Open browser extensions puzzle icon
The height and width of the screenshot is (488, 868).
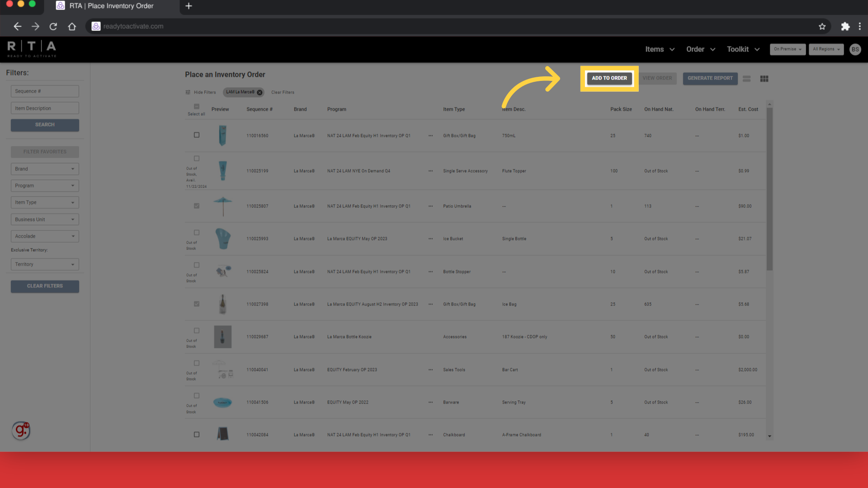tap(845, 27)
